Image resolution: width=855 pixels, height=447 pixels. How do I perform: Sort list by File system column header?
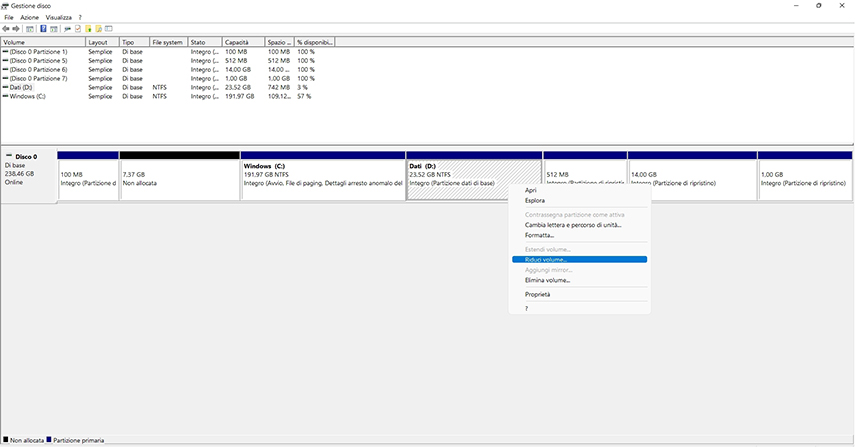(167, 43)
